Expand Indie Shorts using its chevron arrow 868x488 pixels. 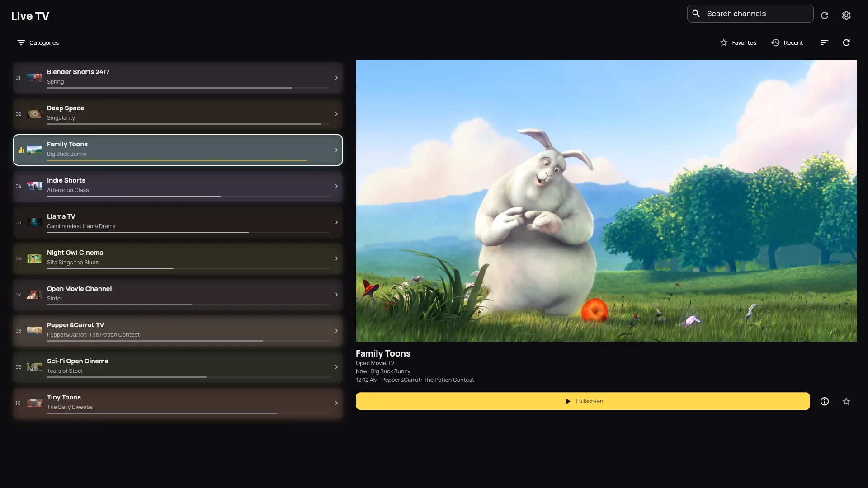336,186
